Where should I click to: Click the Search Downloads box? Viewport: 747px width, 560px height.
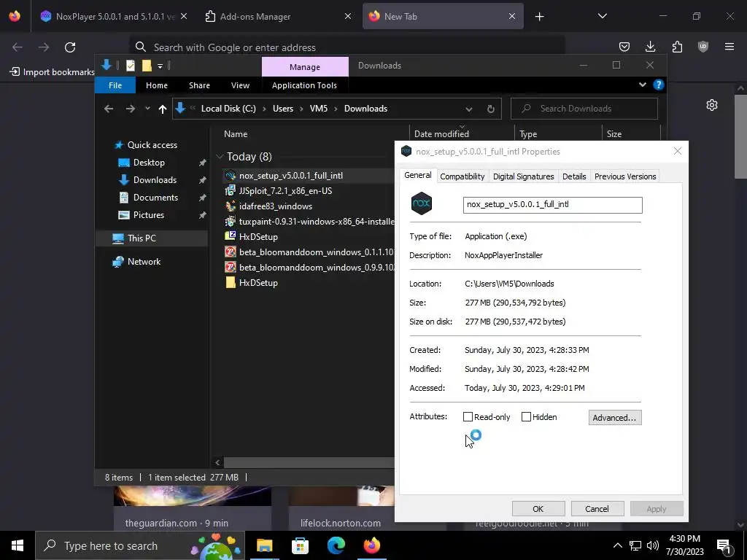(x=584, y=109)
